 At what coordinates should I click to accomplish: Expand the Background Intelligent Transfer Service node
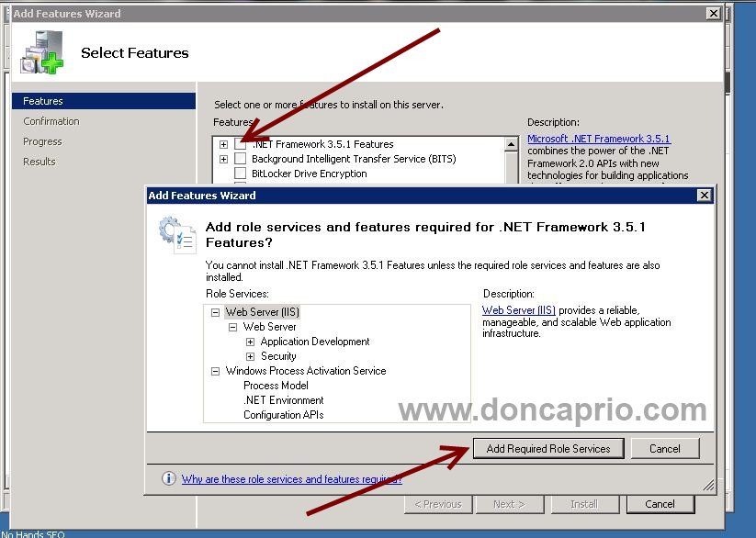click(224, 159)
